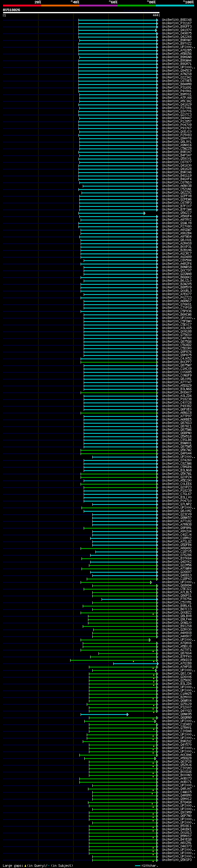Click the UniRef100_A7PJ66 label
The height and width of the screenshot is (868, 197).
pyautogui.click(x=177, y=98)
